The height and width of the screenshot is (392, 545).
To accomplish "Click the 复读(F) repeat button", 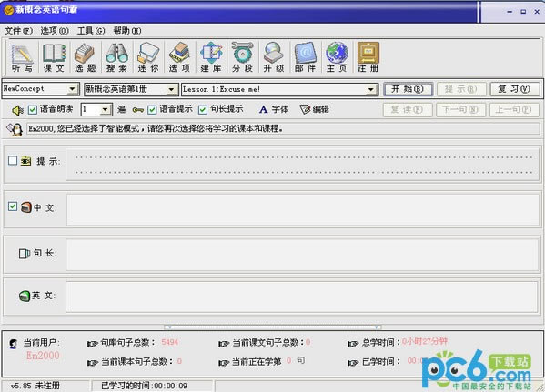I will pos(408,110).
